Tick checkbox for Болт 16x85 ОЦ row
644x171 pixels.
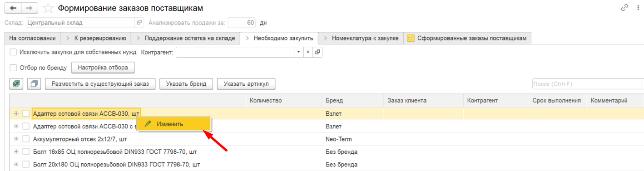(x=26, y=151)
